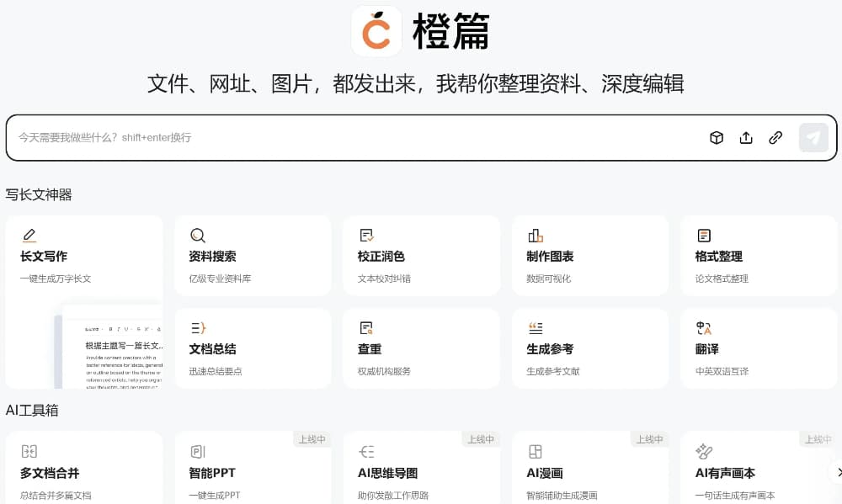This screenshot has height=504, width=842.
Task: Click the upload file icon
Action: point(746,138)
